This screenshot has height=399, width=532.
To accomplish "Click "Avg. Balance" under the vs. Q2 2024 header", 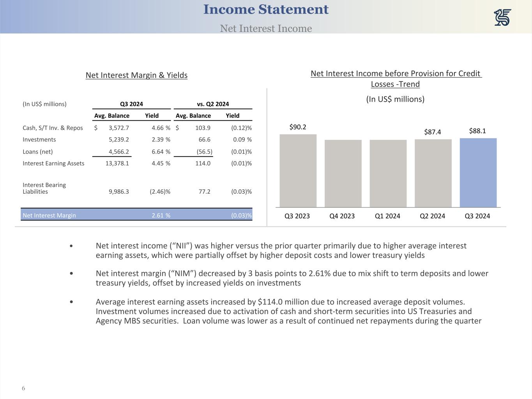I will click(193, 116).
